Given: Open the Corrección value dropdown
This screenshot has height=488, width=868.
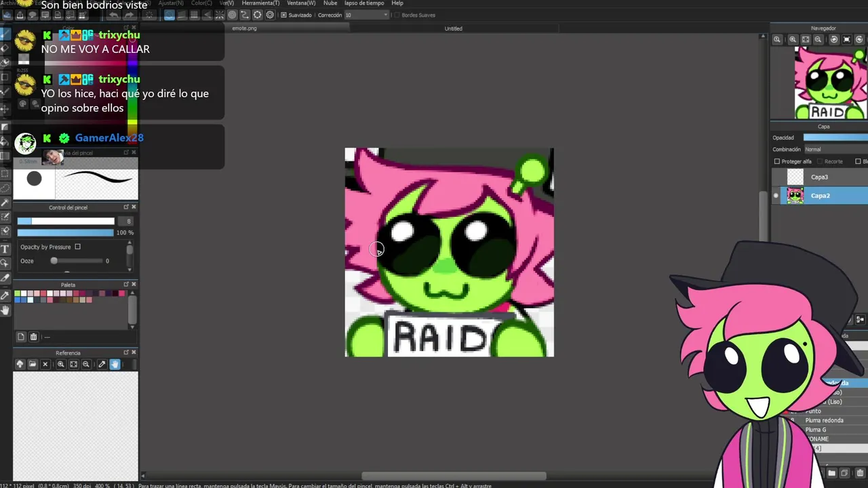Looking at the screenshot, I should click(x=367, y=15).
